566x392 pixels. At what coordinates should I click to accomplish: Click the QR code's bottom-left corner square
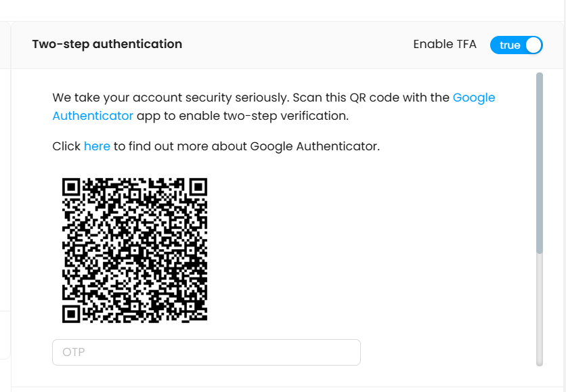(72, 313)
